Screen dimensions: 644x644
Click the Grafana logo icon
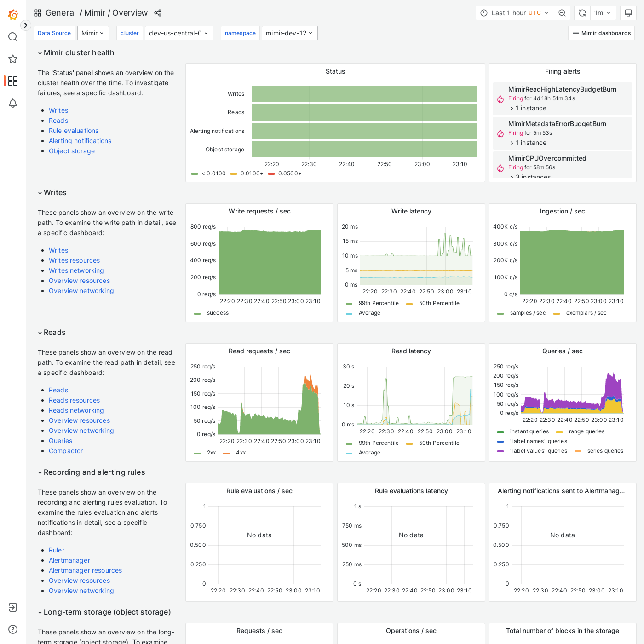click(13, 14)
